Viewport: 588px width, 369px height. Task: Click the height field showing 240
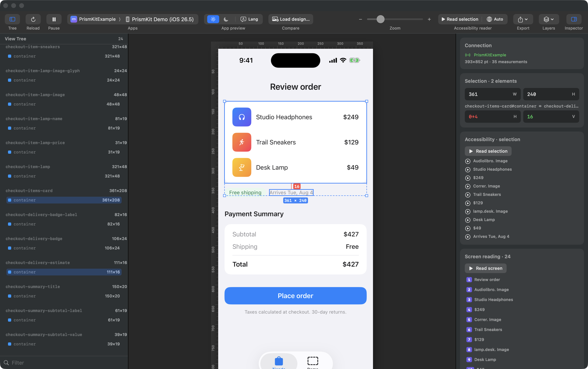click(551, 94)
